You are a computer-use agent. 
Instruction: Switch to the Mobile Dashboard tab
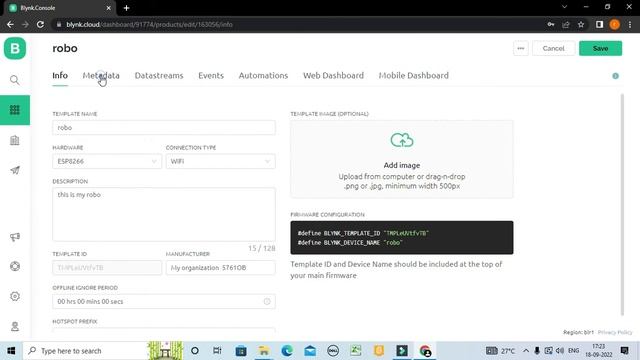pos(413,76)
